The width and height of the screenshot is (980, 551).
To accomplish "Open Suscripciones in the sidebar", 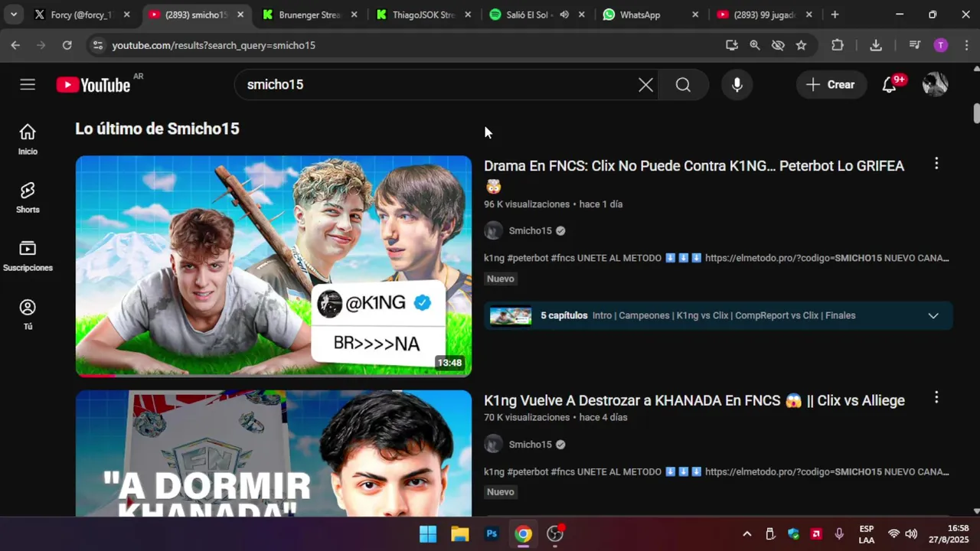I will click(28, 256).
